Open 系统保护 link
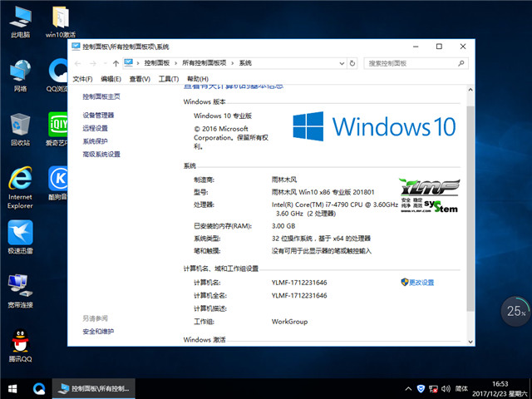This screenshot has width=532, height=399. (95, 141)
